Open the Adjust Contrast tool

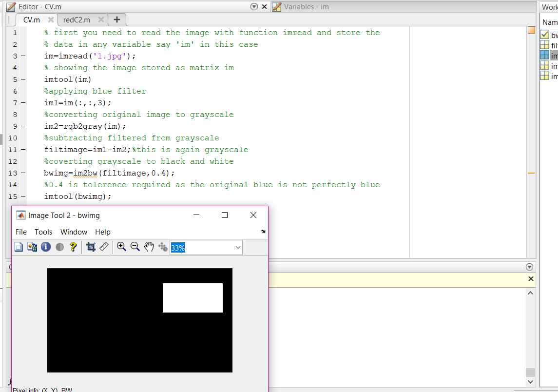[58, 247]
